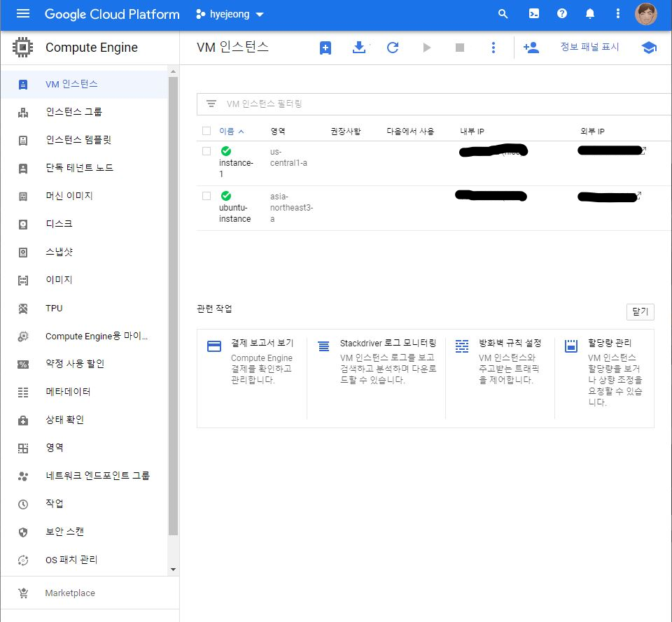
Task: Open 인스턴스 그룹 sidebar item
Action: [85, 112]
